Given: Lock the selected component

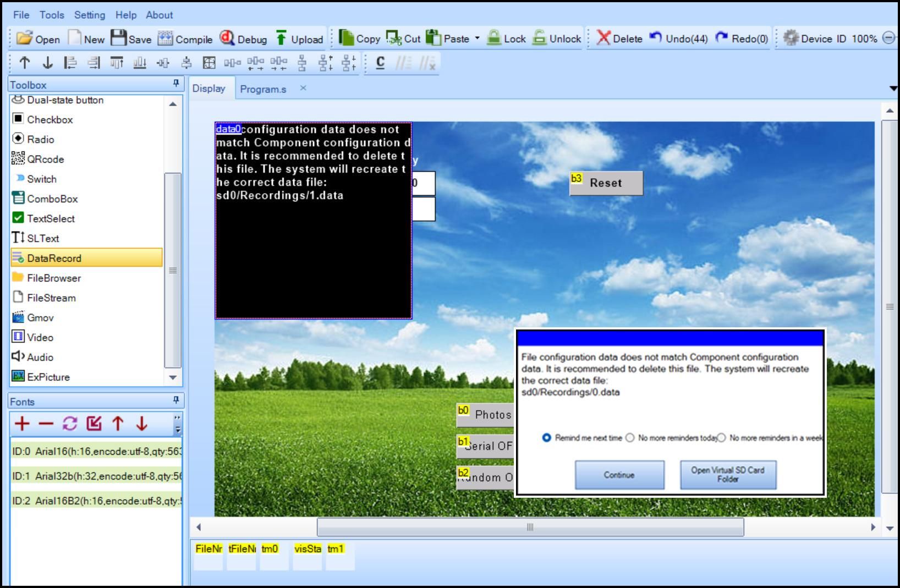Looking at the screenshot, I should 507,39.
